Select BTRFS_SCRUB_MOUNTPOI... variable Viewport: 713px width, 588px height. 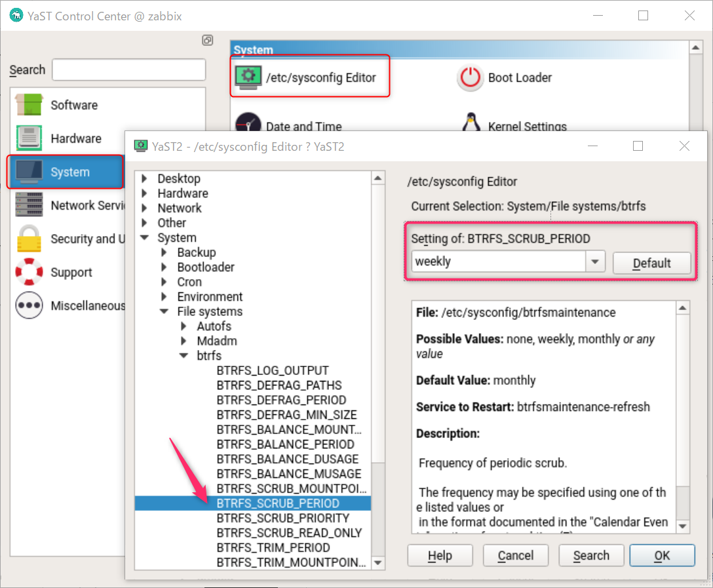coord(291,488)
